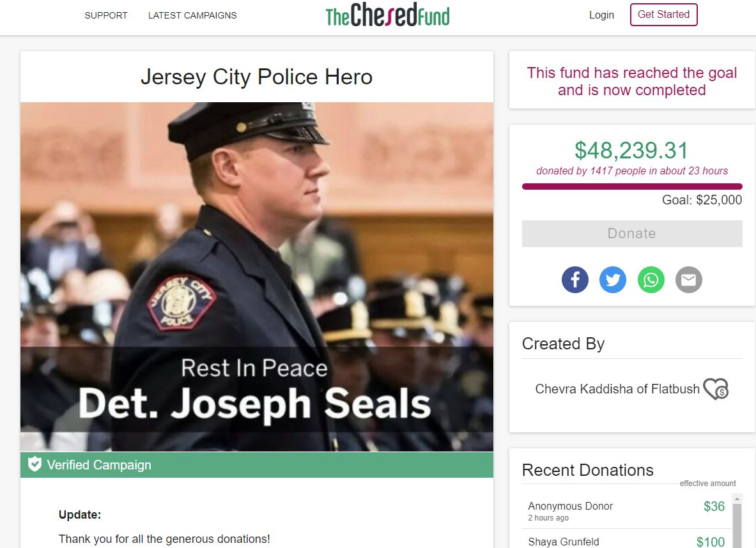
Task: Click the Det. Joseph Seals campaign photo
Action: point(256,277)
